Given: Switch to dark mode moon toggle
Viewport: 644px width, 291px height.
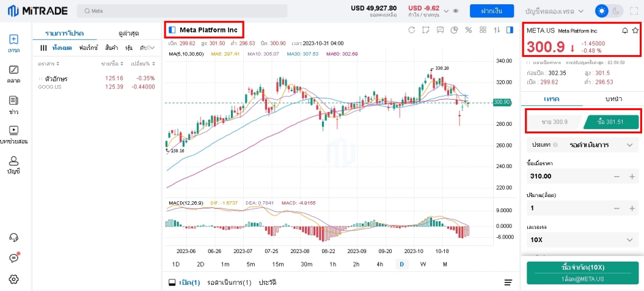Looking at the screenshot, I should point(617,11).
